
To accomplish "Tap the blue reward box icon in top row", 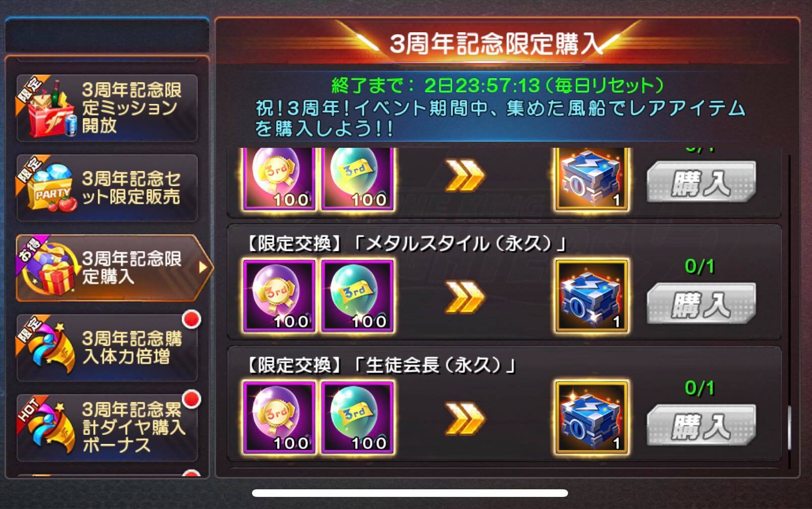I will (x=592, y=179).
